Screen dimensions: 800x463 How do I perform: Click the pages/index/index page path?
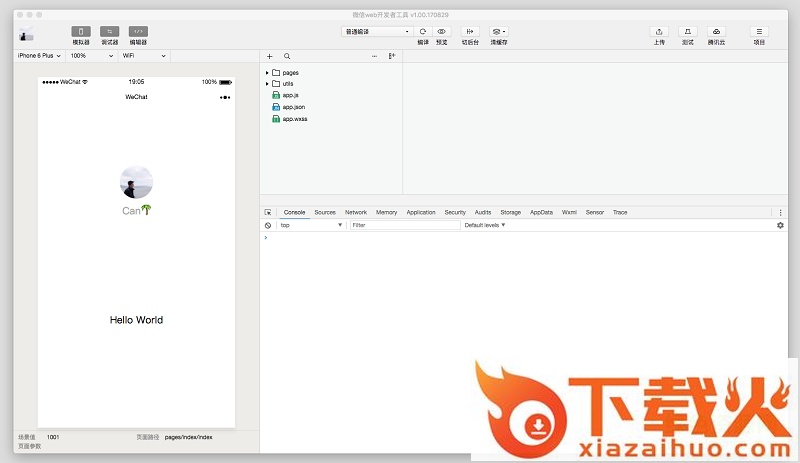click(x=188, y=437)
